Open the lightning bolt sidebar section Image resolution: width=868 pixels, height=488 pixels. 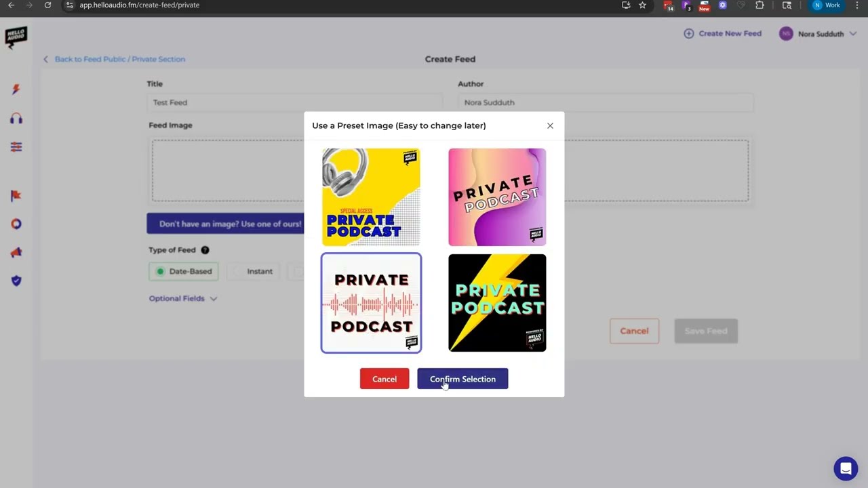pyautogui.click(x=16, y=89)
